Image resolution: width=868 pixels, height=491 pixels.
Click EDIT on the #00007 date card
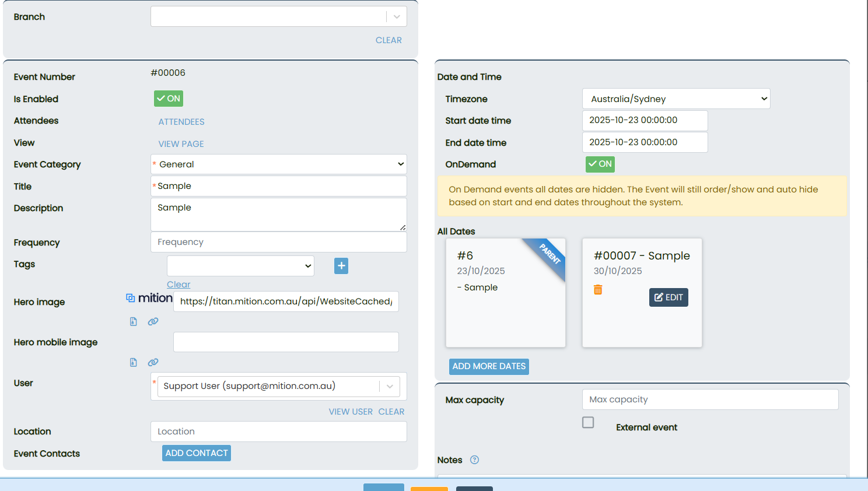click(668, 297)
